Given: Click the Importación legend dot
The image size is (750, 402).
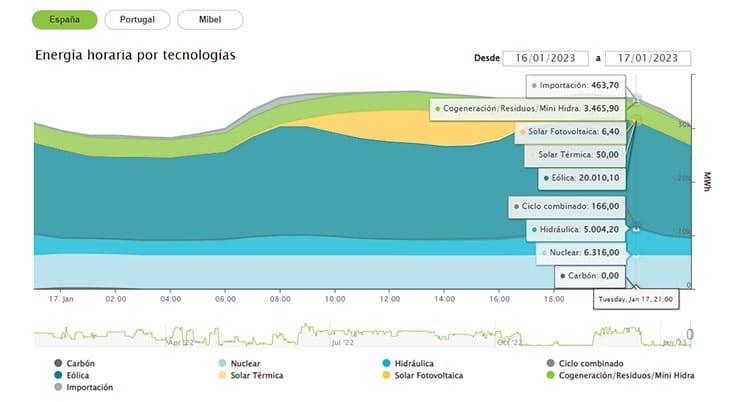Looking at the screenshot, I should coord(59,387).
